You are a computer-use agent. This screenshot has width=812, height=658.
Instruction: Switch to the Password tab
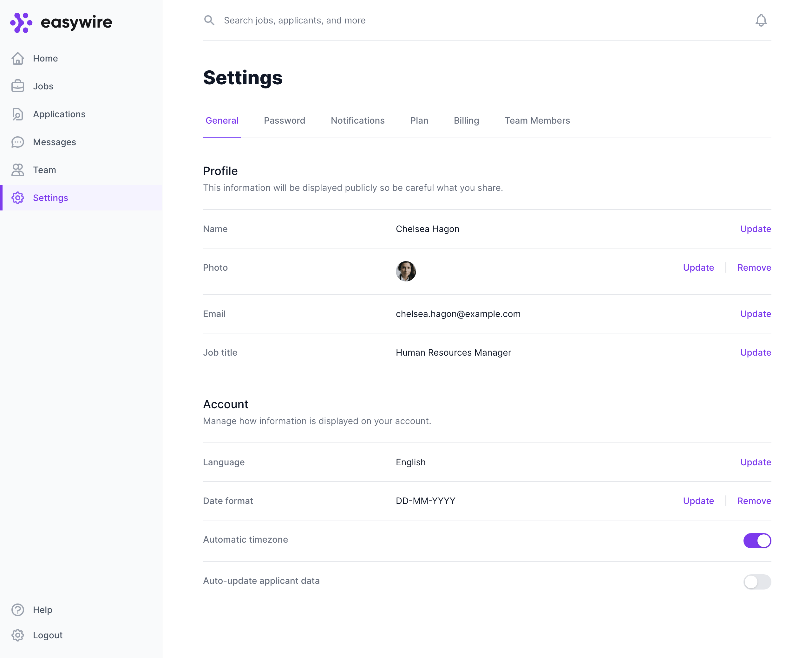point(284,120)
